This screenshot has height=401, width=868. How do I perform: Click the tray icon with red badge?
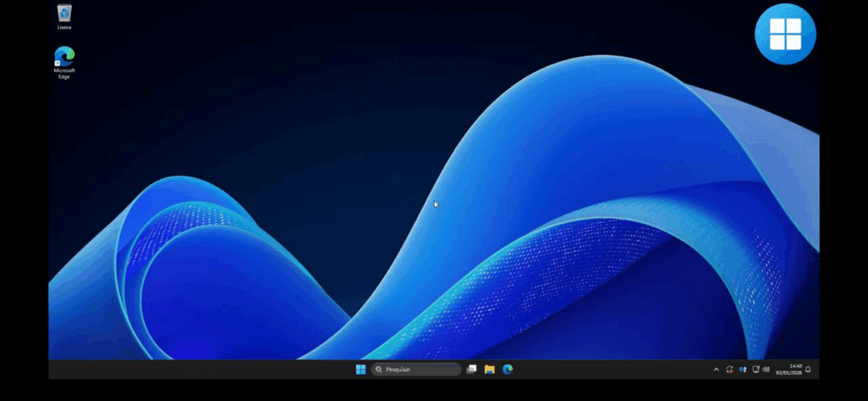[x=730, y=370]
